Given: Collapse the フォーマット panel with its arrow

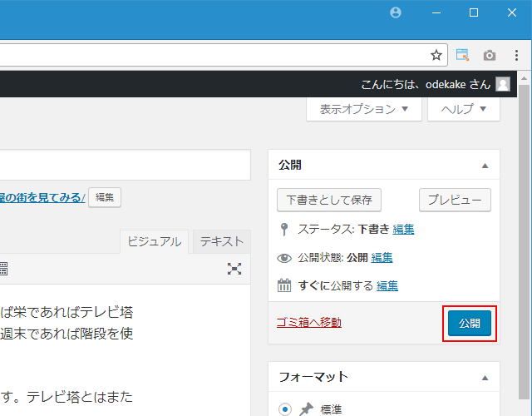Looking at the screenshot, I should (x=485, y=378).
